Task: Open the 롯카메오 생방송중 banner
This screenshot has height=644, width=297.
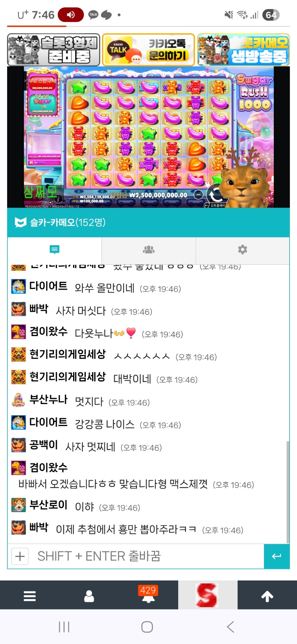Action: click(x=244, y=50)
